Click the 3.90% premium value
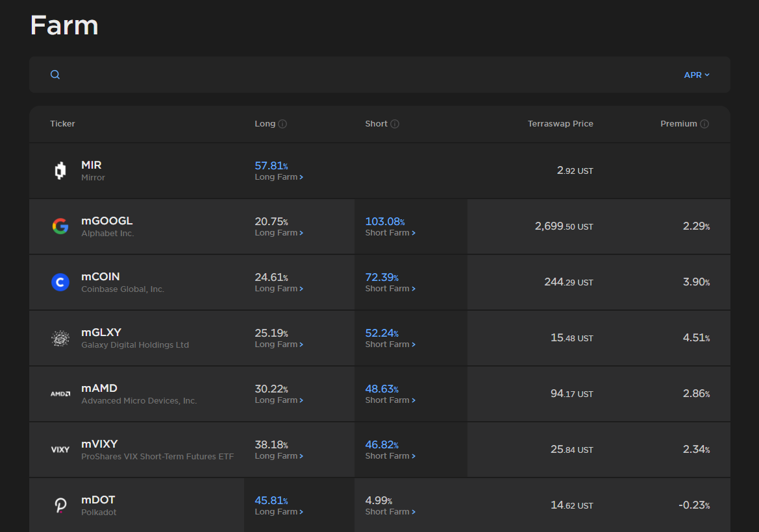This screenshot has height=532, width=759. pos(696,282)
